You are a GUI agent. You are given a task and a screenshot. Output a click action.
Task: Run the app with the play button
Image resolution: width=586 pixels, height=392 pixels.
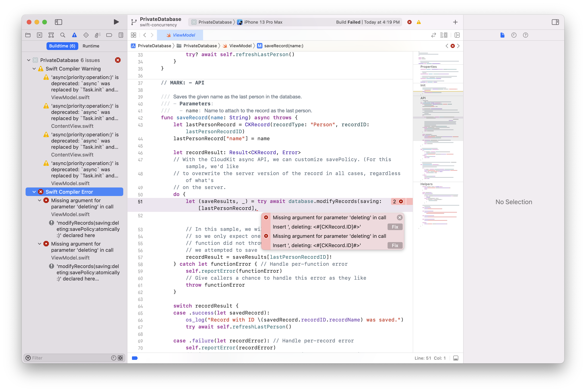116,22
